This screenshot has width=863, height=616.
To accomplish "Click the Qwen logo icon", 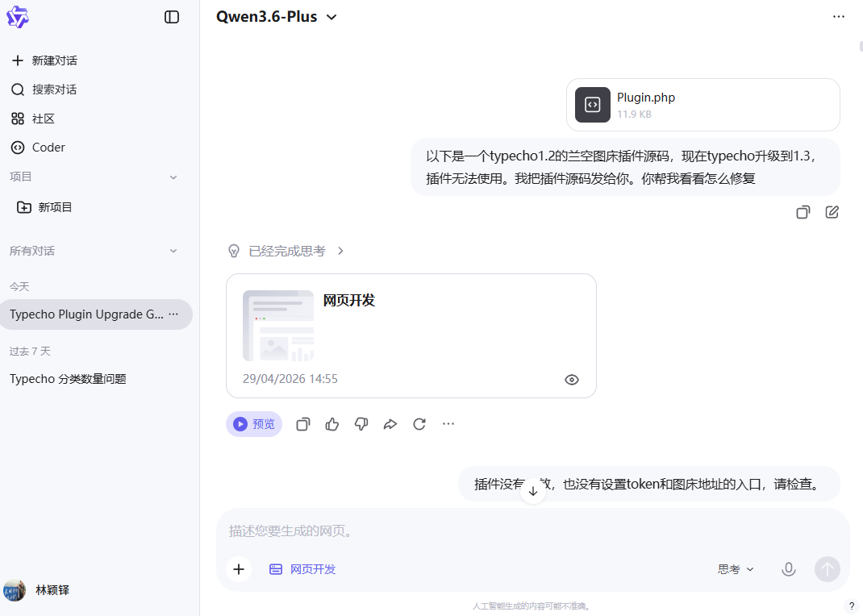I will pyautogui.click(x=17, y=17).
